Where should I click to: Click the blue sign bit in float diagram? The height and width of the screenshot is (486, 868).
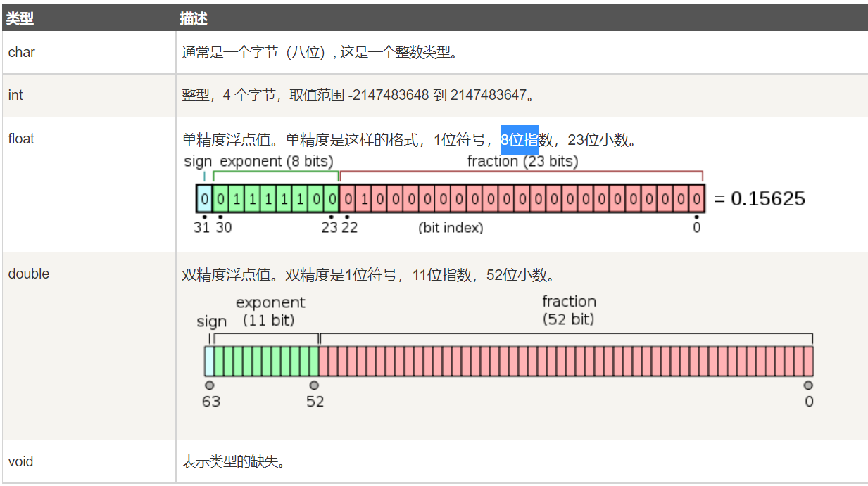(204, 198)
